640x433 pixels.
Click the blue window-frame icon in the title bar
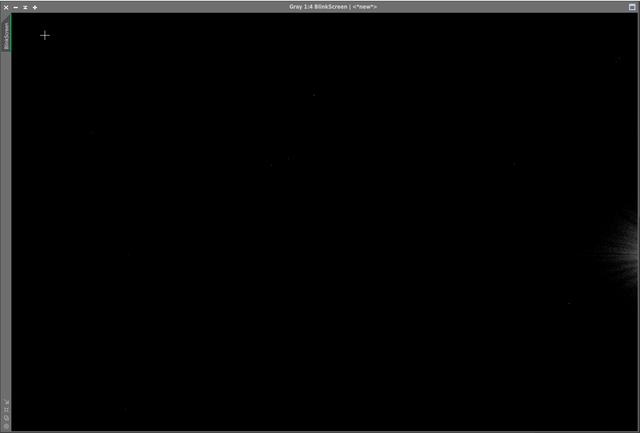(x=632, y=7)
